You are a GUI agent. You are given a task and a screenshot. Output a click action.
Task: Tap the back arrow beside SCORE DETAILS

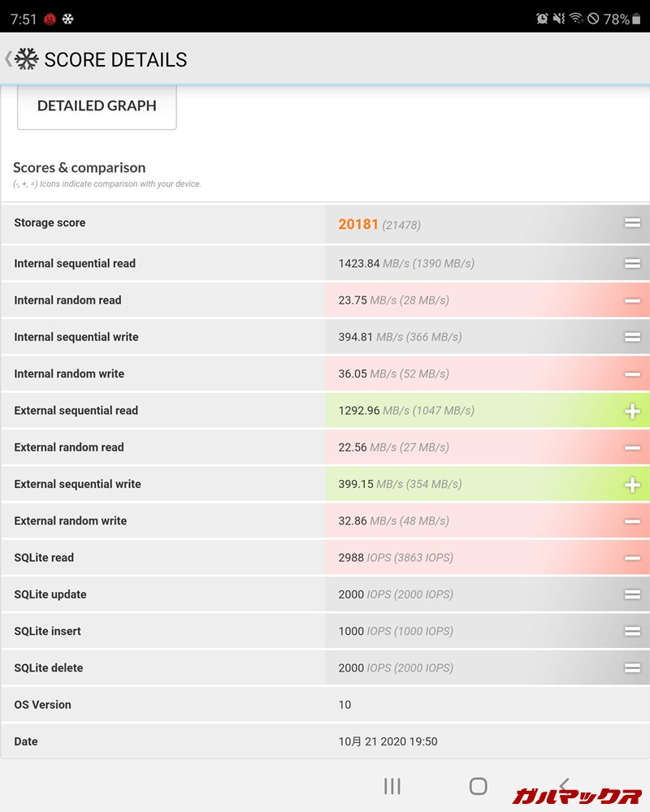pos(8,59)
